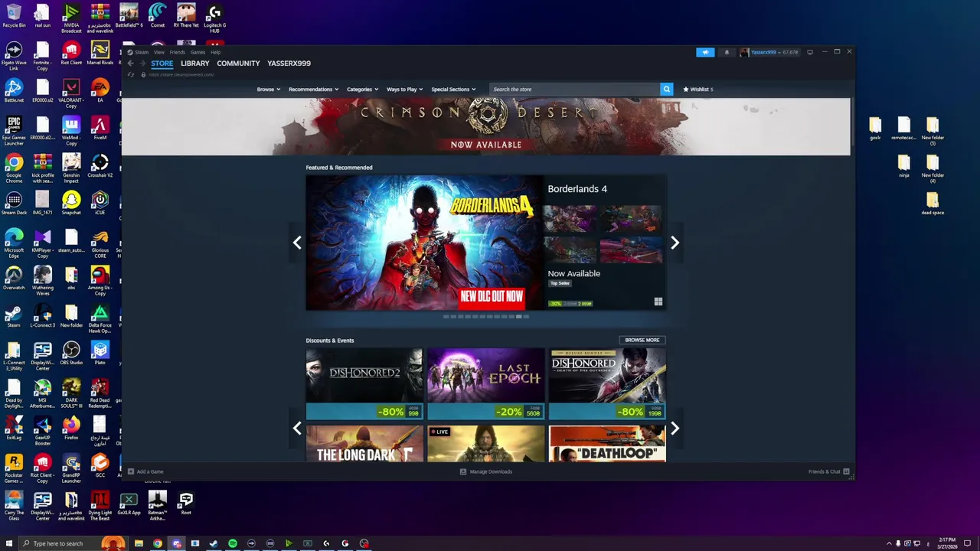
Task: Expand the Browse store dropdown
Action: pos(268,90)
